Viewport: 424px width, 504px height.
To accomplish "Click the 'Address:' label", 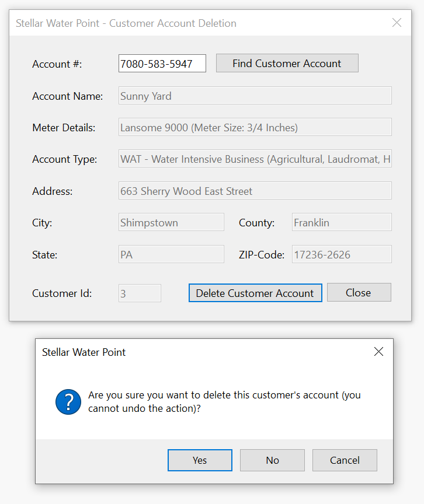I will 53,191.
